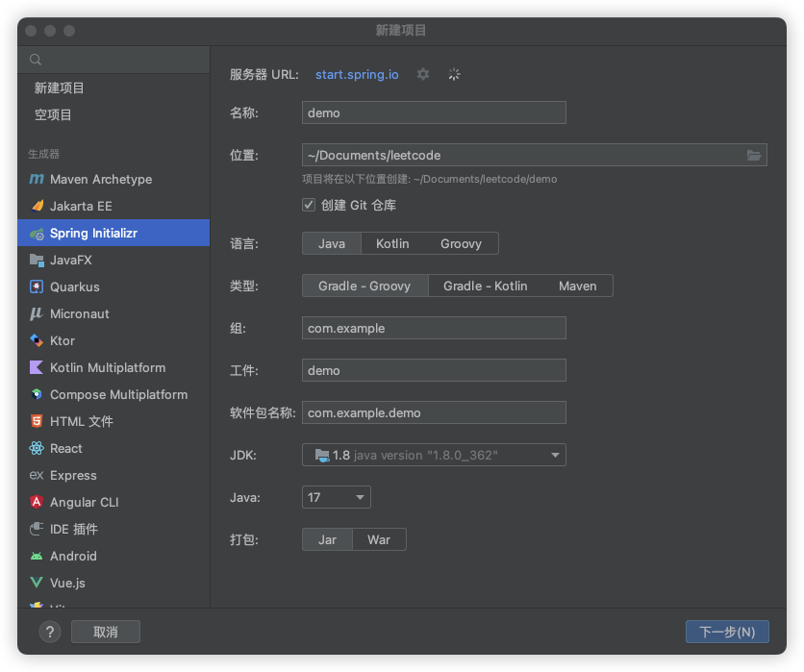Click the HTML5 file icon
This screenshot has height=672, width=804.
coord(37,421)
